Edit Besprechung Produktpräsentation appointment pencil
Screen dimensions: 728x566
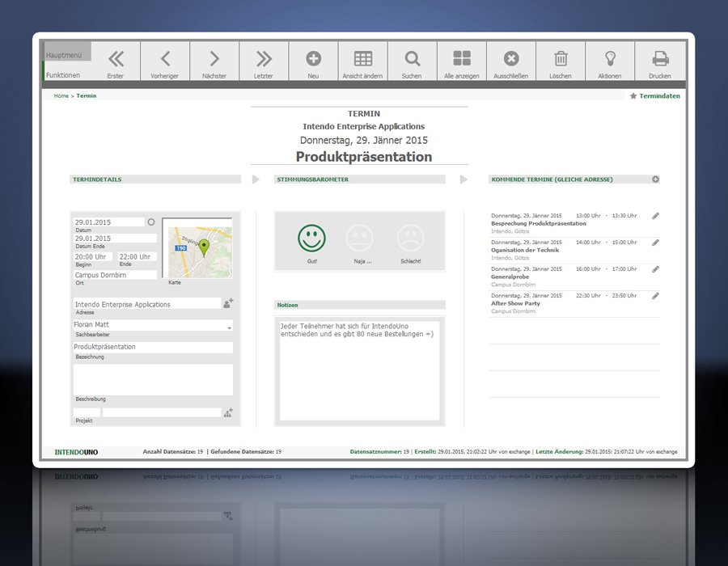(655, 216)
